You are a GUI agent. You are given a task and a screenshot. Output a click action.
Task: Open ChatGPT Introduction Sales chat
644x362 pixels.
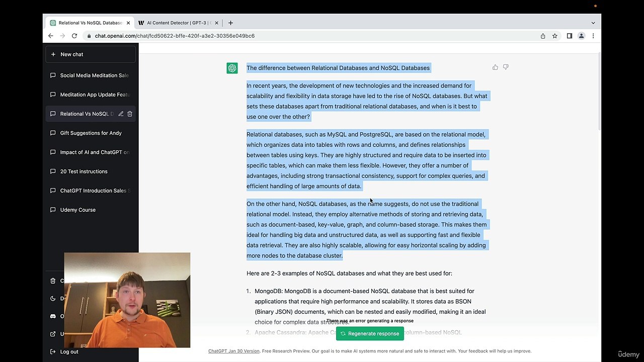pos(91,191)
